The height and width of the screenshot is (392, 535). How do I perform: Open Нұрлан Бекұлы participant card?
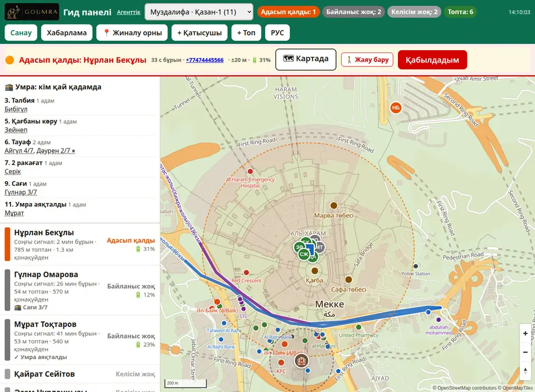pyautogui.click(x=80, y=244)
